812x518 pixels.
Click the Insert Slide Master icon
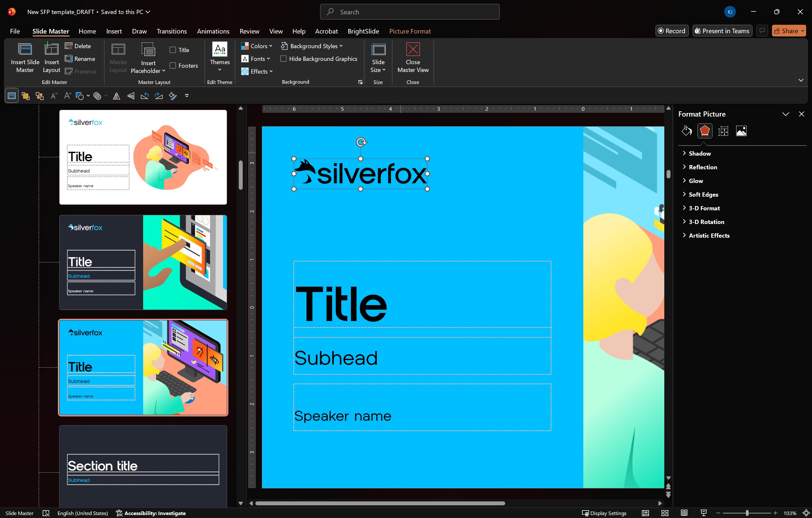25,58
